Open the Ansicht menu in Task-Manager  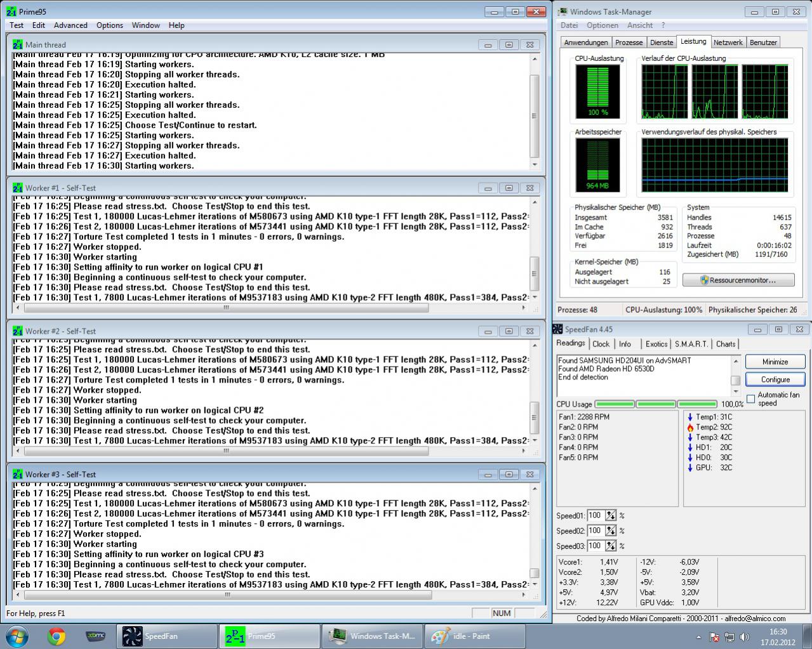point(640,25)
